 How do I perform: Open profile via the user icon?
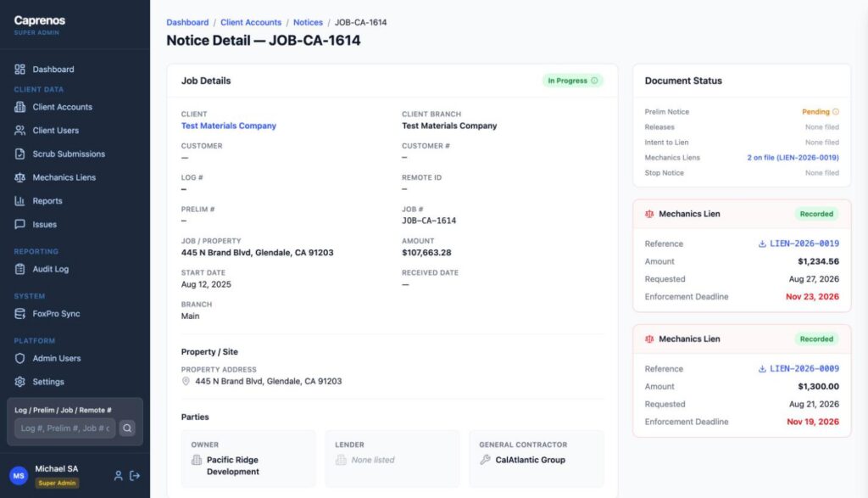tap(118, 476)
